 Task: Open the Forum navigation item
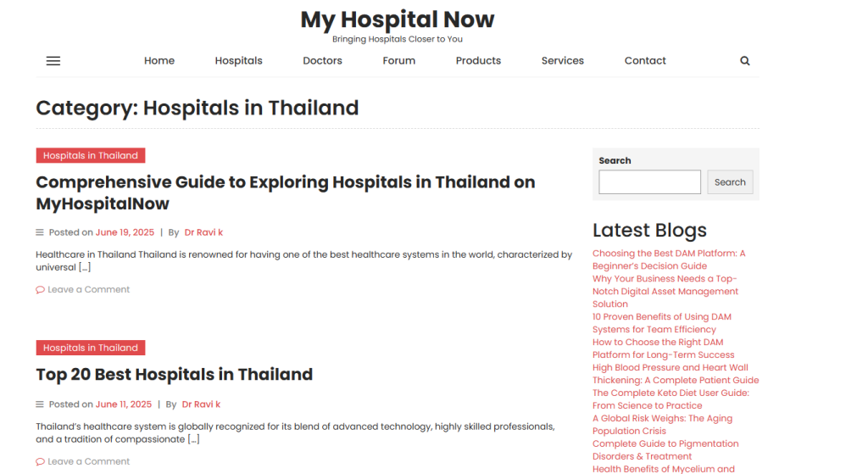coord(398,61)
